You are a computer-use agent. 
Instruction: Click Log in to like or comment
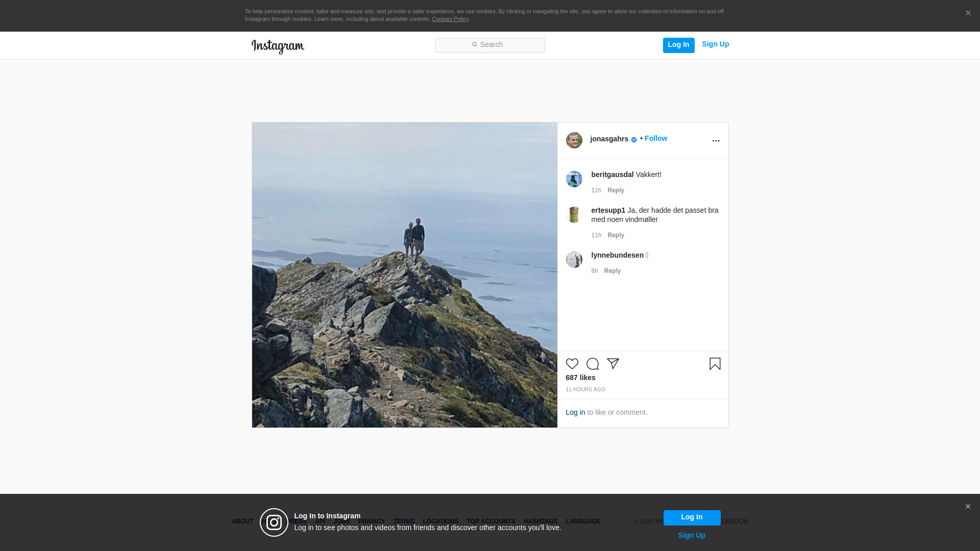[x=575, y=412]
